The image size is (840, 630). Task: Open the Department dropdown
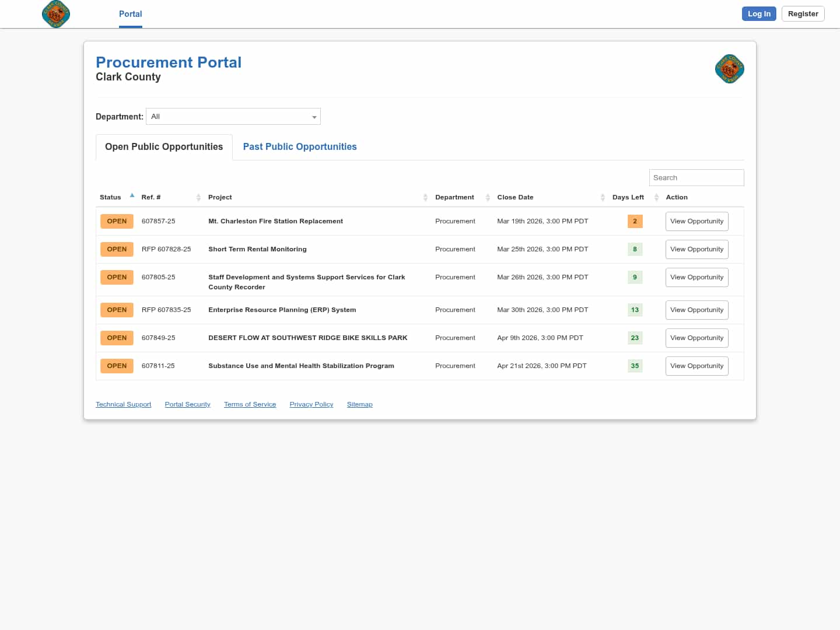tap(233, 117)
